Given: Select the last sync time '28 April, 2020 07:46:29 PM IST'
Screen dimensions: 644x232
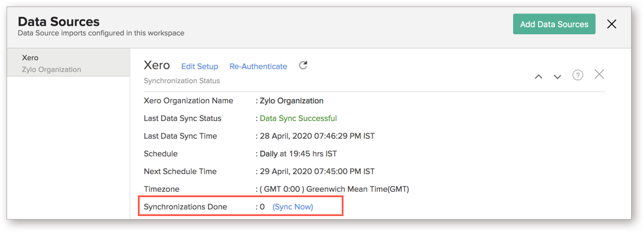Looking at the screenshot, I should tap(317, 136).
